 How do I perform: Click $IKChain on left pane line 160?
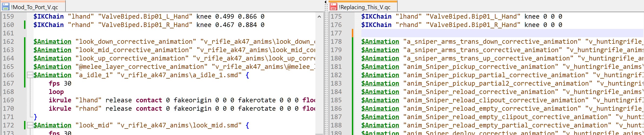click(49, 25)
